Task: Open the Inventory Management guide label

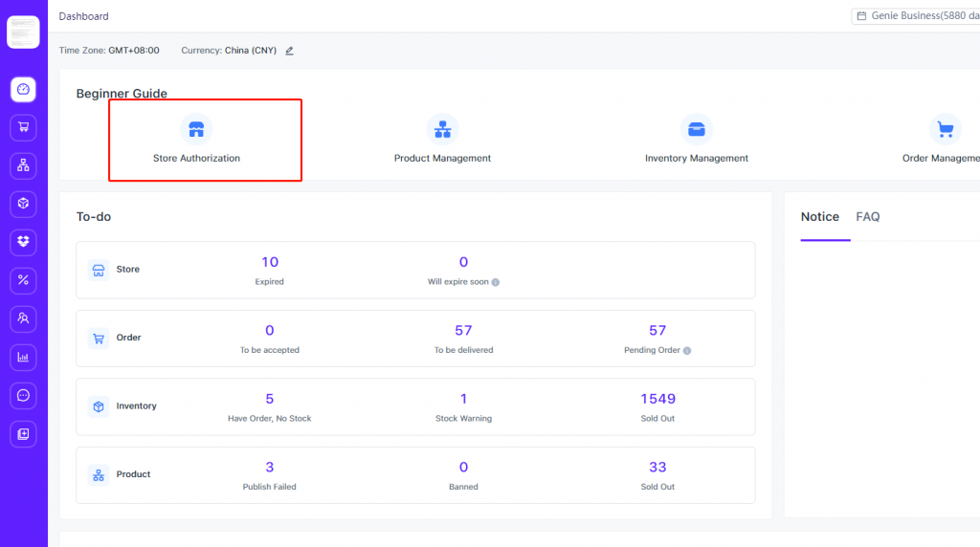Action: (697, 158)
